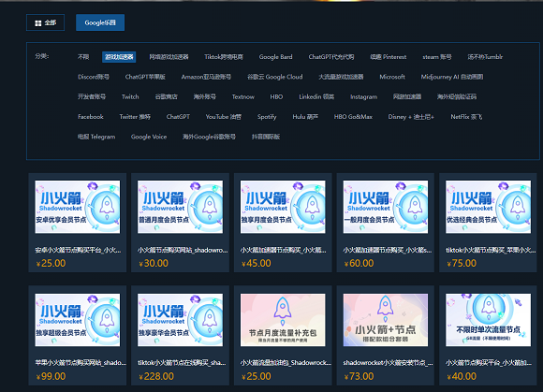Viewport: 543px width, 392px height.
Task: Choose the NetFlix 奈飞 category
Action: point(466,117)
